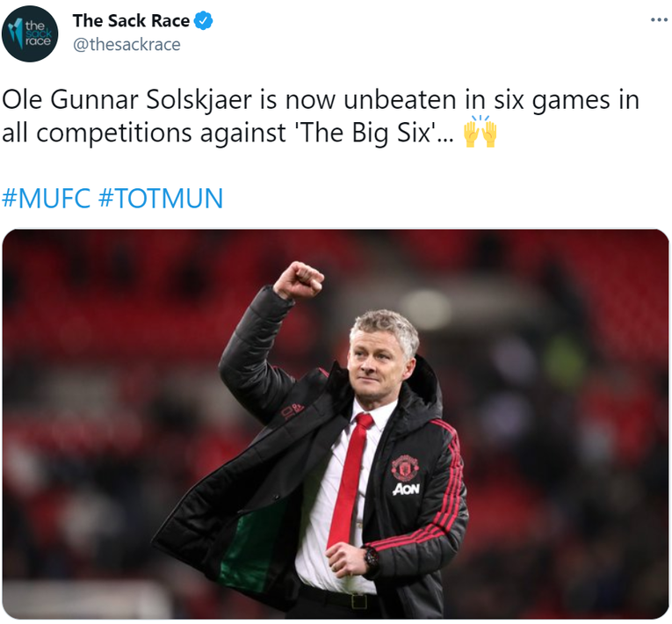Click the blue verified badge
This screenshot has width=672, height=624.
click(x=204, y=20)
